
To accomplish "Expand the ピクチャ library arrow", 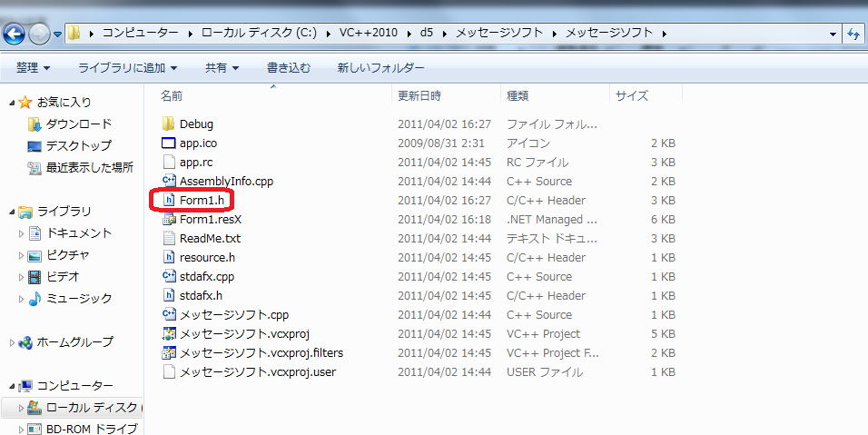I will (22, 256).
